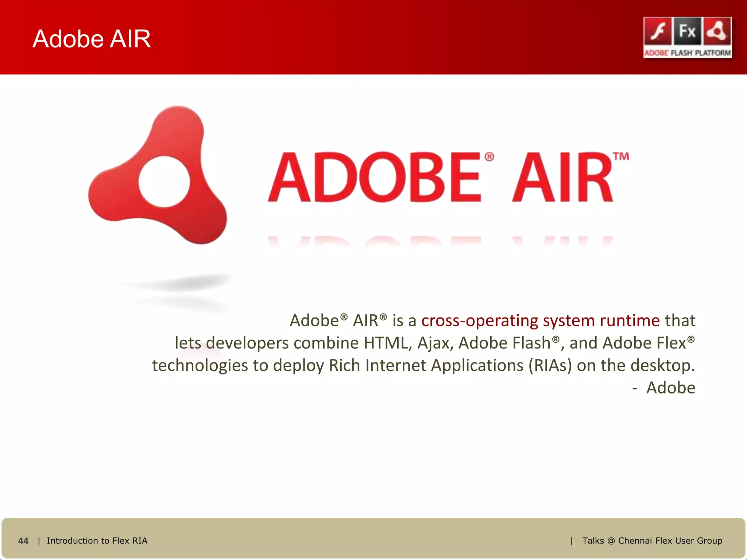Image resolution: width=747 pixels, height=560 pixels.
Task: Click the line mentioning HTML, Ajax, Adobe Flash
Action: (x=434, y=343)
